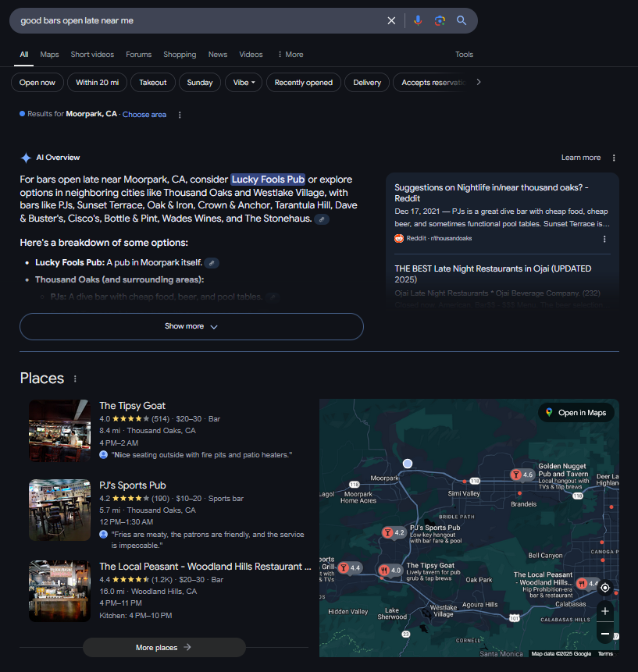The image size is (638, 672).
Task: Toggle the Sunday filter chip
Action: (x=200, y=82)
